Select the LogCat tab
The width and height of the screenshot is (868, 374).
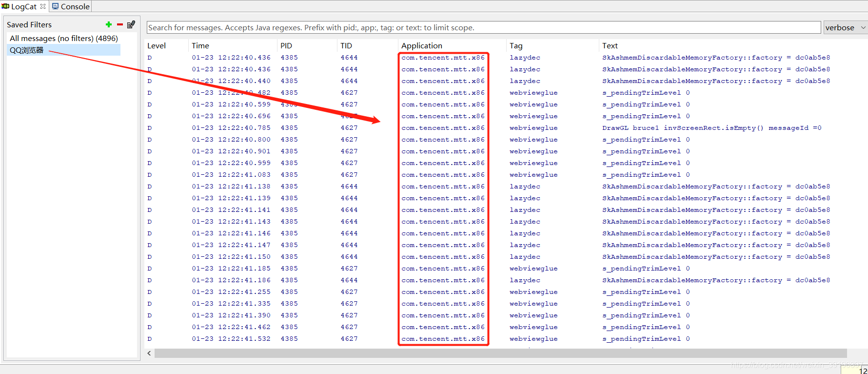(24, 6)
